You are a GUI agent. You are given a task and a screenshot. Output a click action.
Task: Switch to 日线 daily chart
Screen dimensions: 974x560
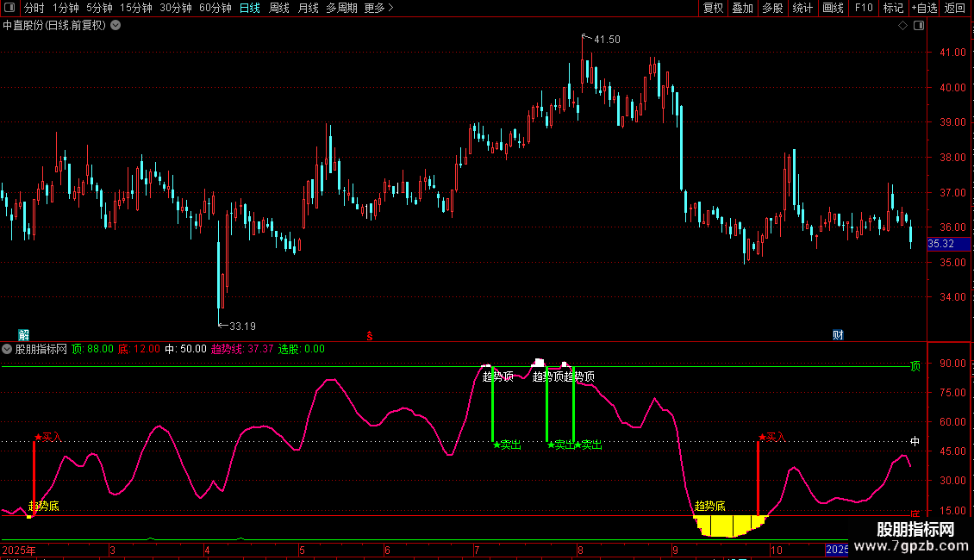[250, 8]
